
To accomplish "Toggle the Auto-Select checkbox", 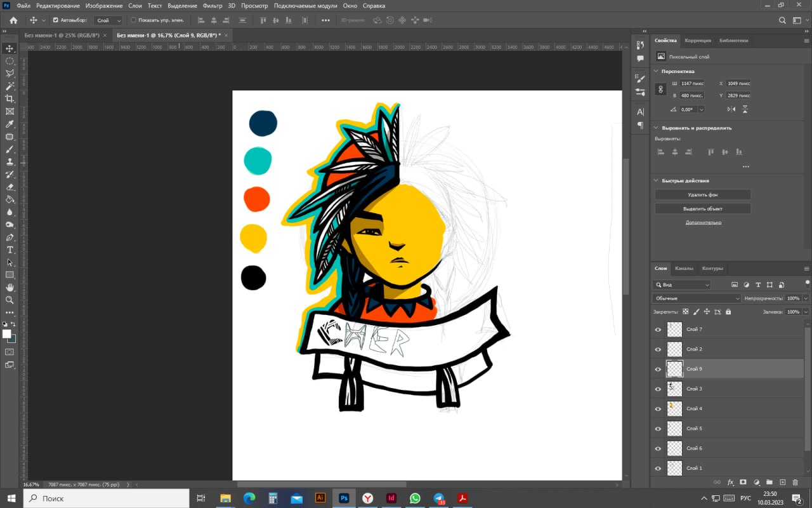I will pos(55,20).
